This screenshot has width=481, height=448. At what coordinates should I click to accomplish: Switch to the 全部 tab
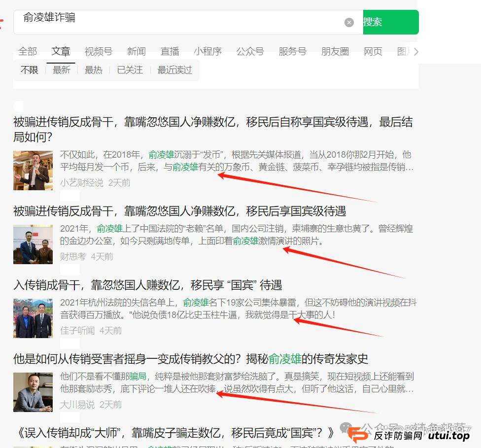[x=27, y=51]
